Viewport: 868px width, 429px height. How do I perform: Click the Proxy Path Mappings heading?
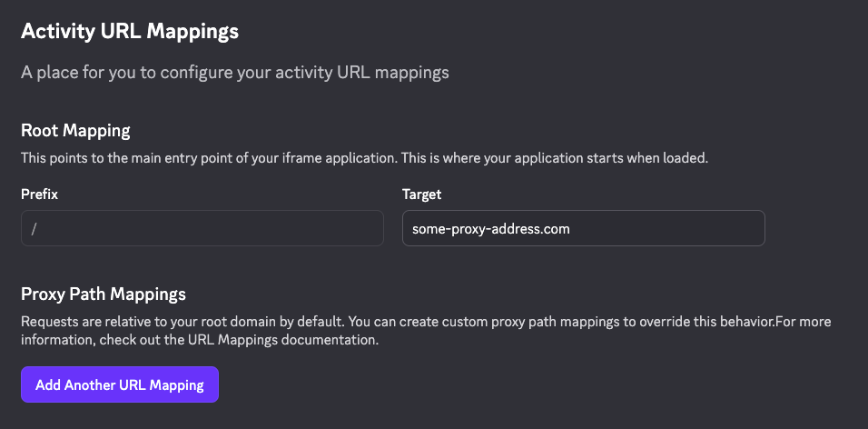(x=104, y=294)
